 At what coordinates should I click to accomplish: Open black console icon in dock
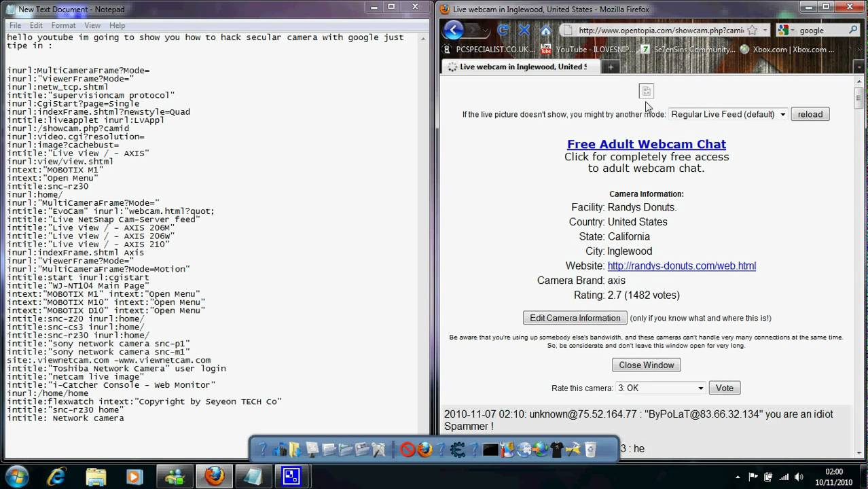pos(490,449)
